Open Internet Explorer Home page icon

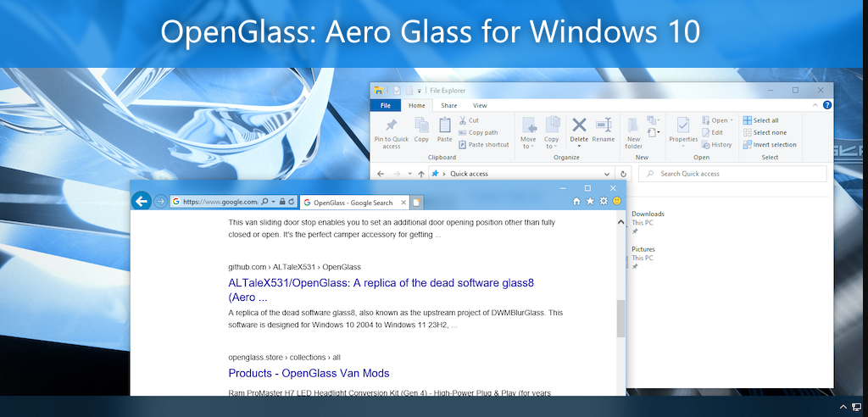pyautogui.click(x=576, y=202)
